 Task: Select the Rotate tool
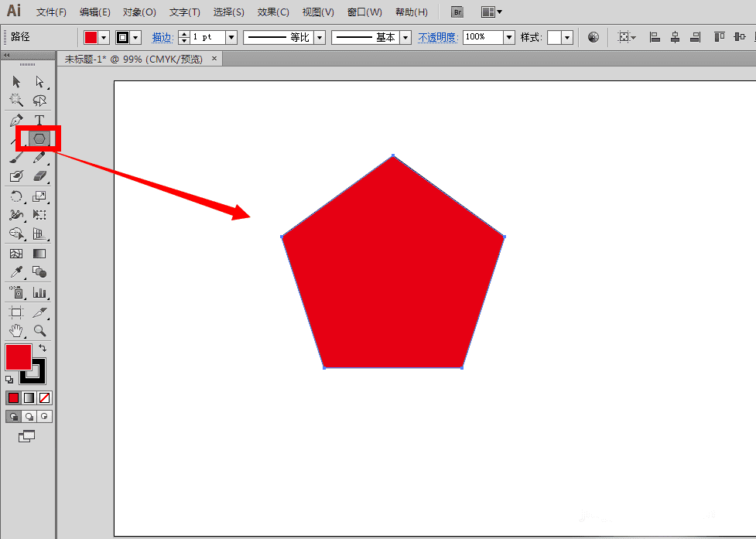(x=16, y=196)
